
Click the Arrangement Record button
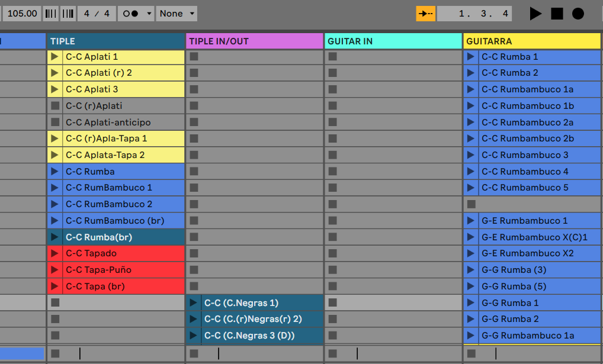click(x=578, y=14)
